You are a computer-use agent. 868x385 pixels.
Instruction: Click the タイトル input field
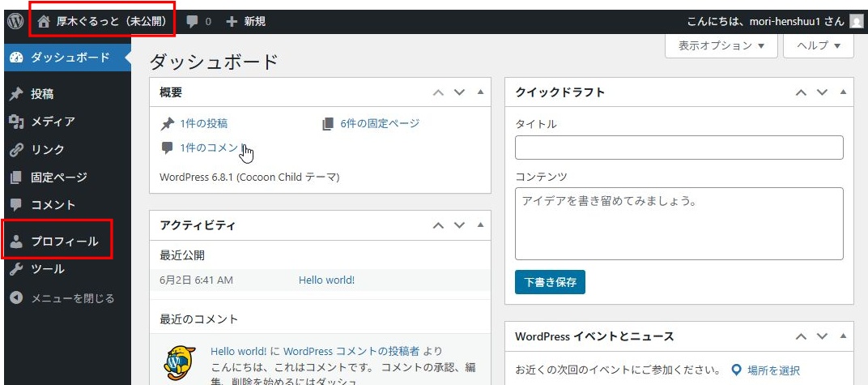click(x=679, y=148)
